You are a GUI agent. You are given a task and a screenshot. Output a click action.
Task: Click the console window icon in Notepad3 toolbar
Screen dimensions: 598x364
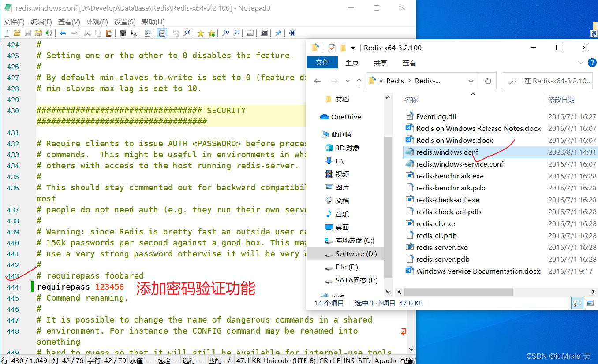(x=264, y=33)
